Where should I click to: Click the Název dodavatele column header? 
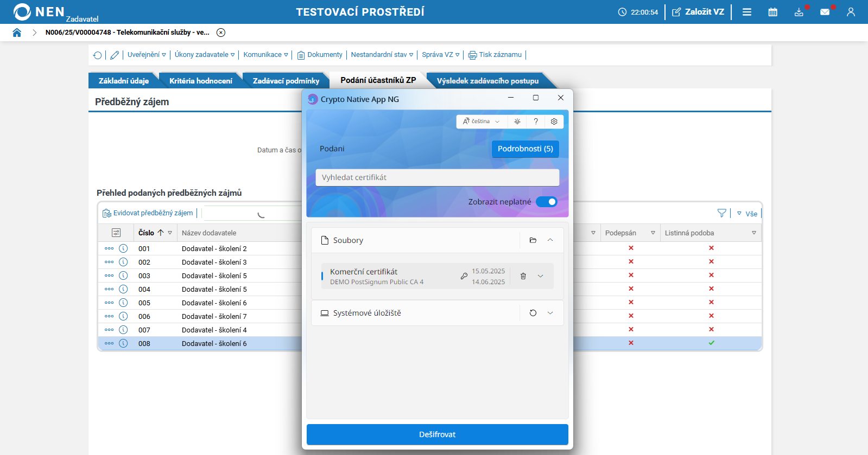point(209,233)
